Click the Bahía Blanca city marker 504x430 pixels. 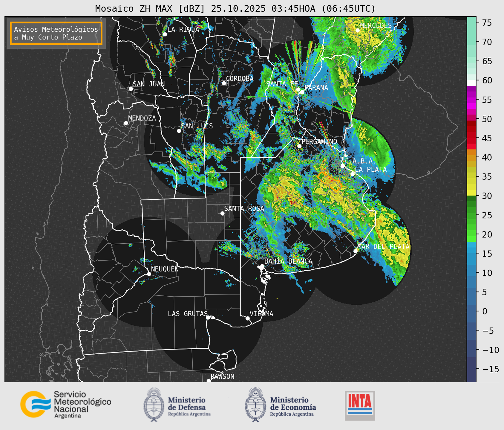[262, 266]
